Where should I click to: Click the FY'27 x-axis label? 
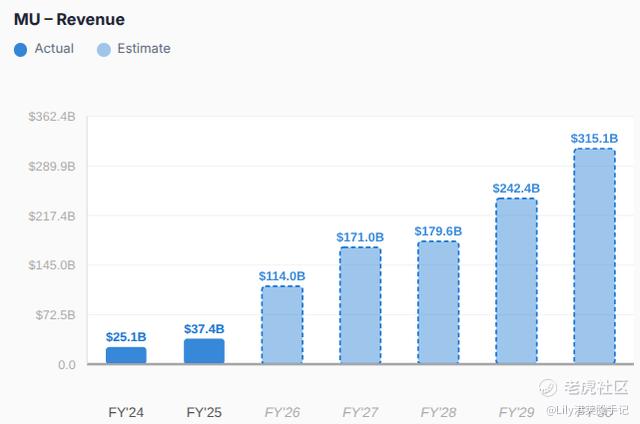(x=360, y=411)
